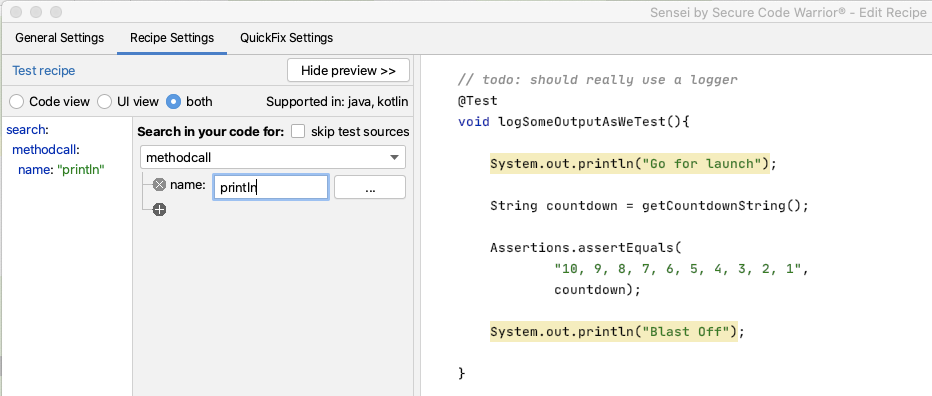Image resolution: width=932 pixels, height=396 pixels.
Task: Click the "String countdown = getCountdownString();" line
Action: 650,206
